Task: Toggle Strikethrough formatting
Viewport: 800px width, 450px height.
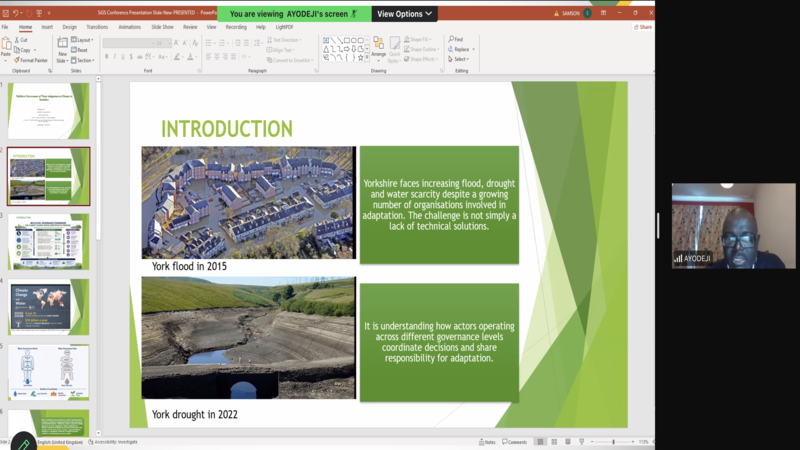Action: pyautogui.click(x=139, y=57)
